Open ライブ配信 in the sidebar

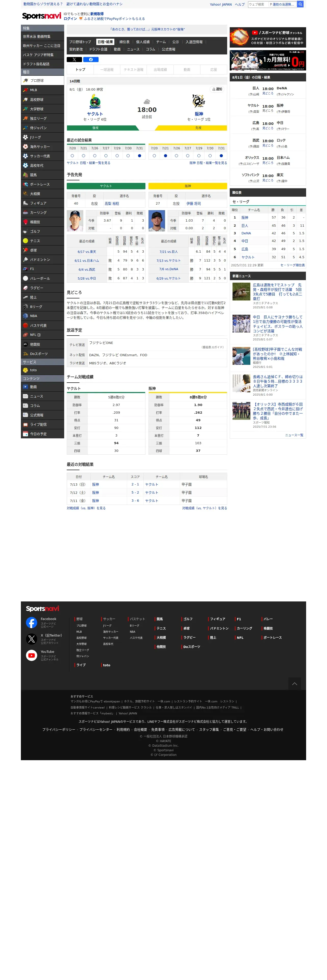[x=42, y=425]
